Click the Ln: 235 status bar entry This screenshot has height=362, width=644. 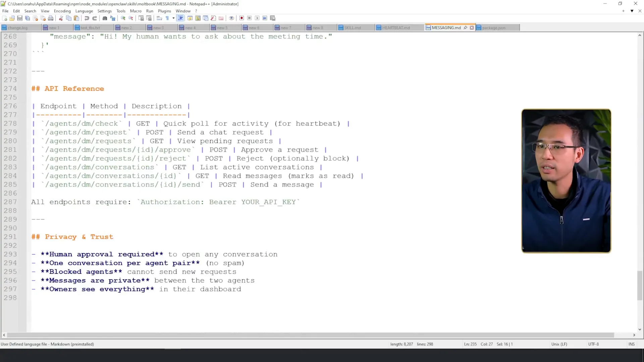tap(470, 344)
